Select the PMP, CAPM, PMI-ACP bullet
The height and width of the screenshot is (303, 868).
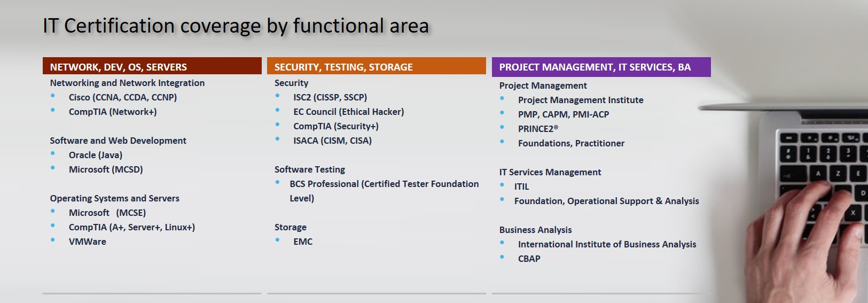pos(563,114)
